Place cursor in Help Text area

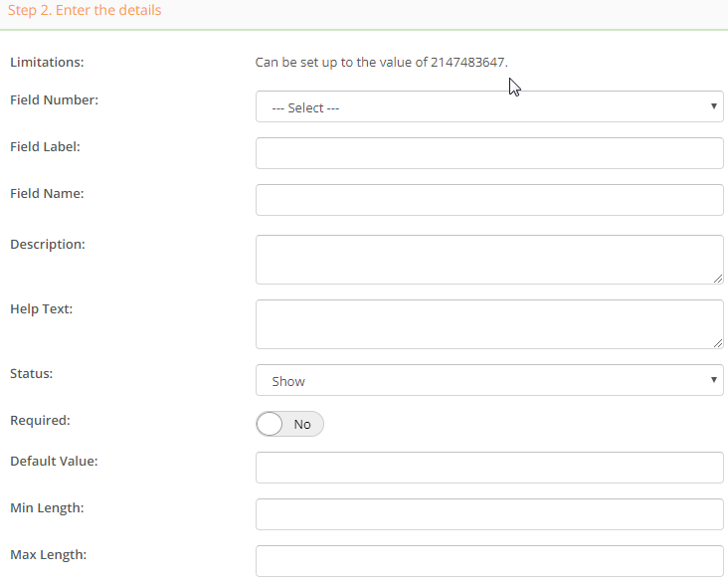[488, 324]
